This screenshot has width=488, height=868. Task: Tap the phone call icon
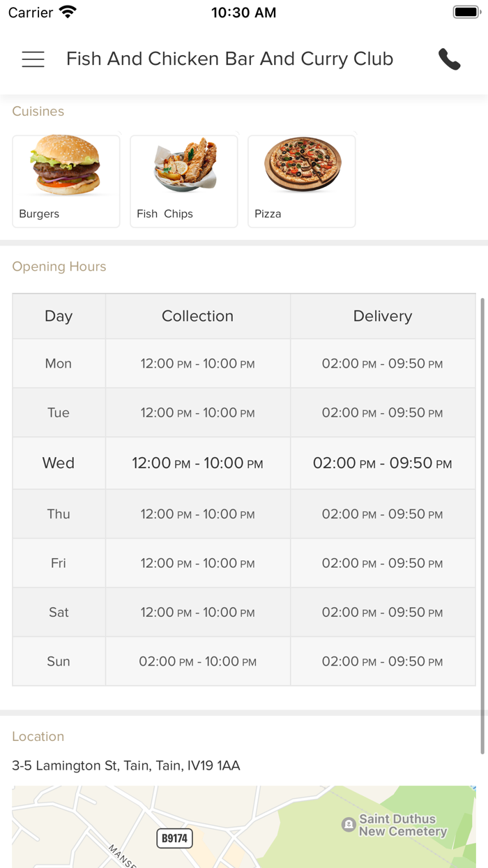coord(450,59)
